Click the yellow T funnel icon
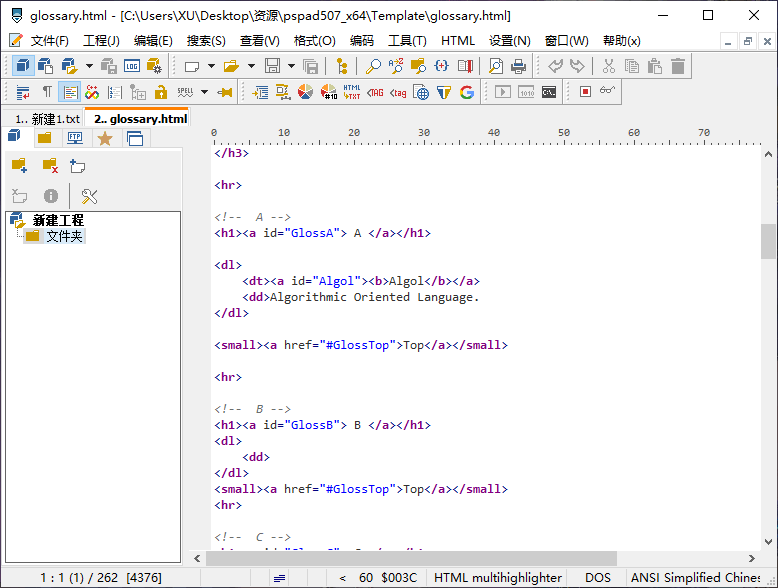The height and width of the screenshot is (588, 778). coord(444,92)
